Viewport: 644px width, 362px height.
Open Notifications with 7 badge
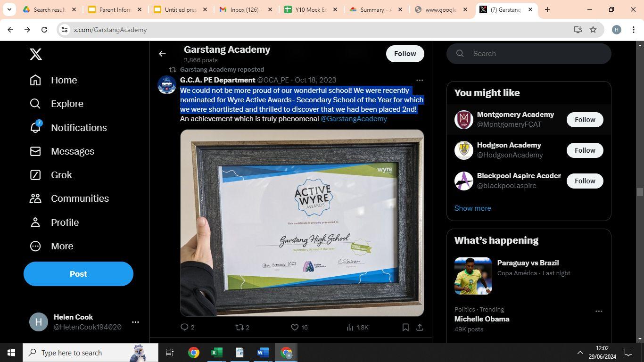(x=68, y=128)
